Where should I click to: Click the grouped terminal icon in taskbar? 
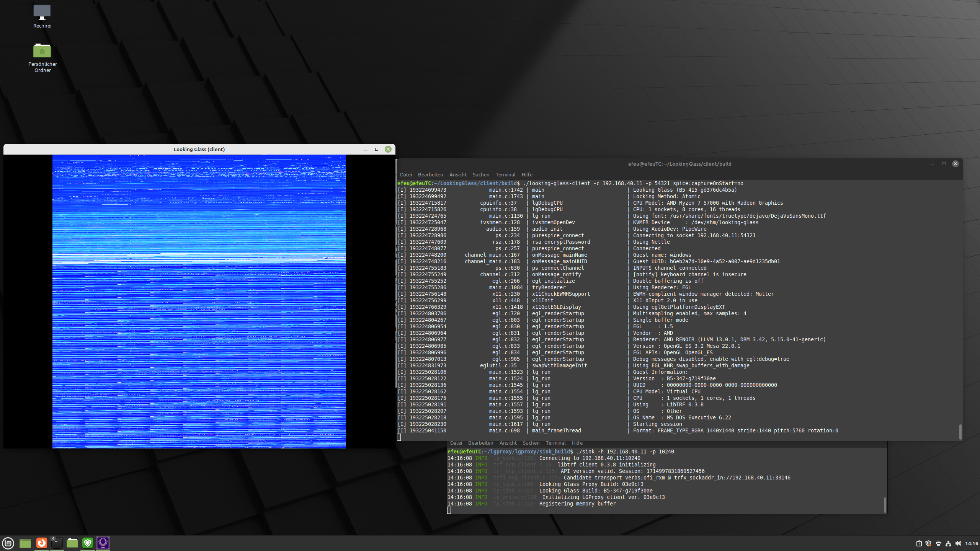coord(57,543)
